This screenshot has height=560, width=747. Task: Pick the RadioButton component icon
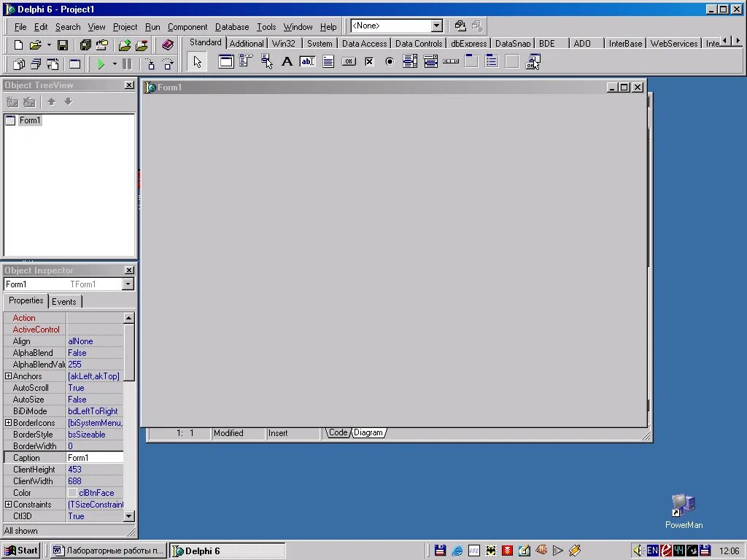(x=390, y=61)
